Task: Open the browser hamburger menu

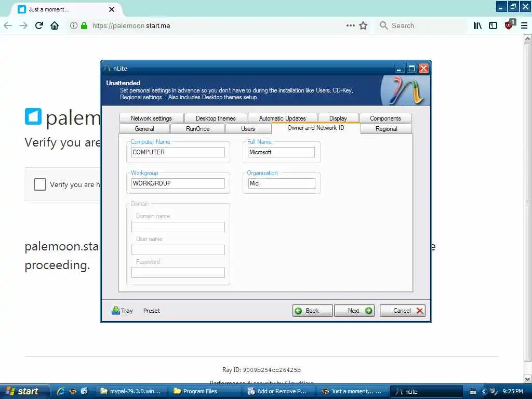Action: (524, 26)
